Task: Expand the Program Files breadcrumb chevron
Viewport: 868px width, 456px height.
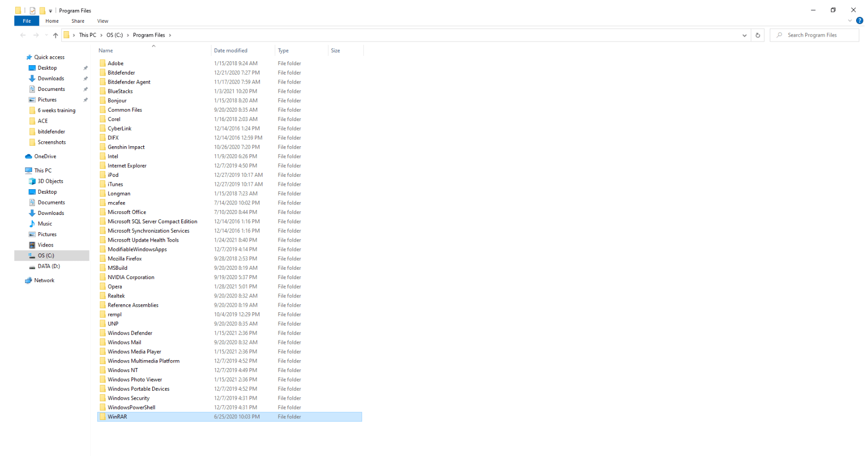Action: click(170, 35)
